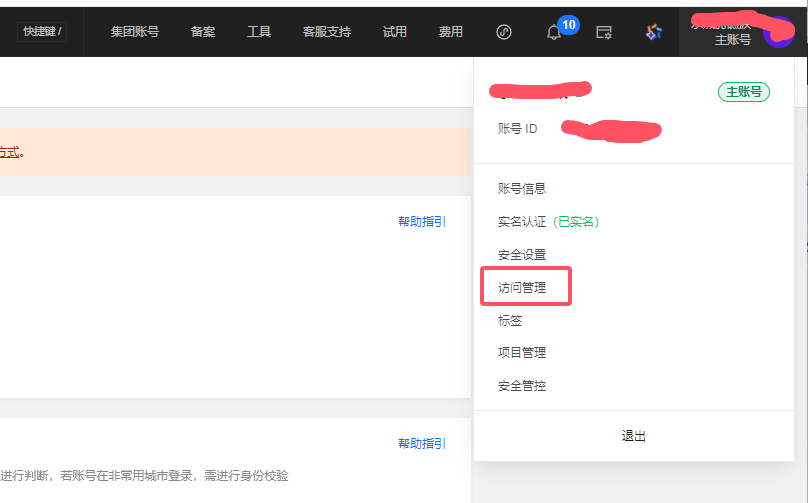Screen dimensions: 808x503
Task: Click the 快捷键 / shortcut box
Action: click(x=43, y=31)
